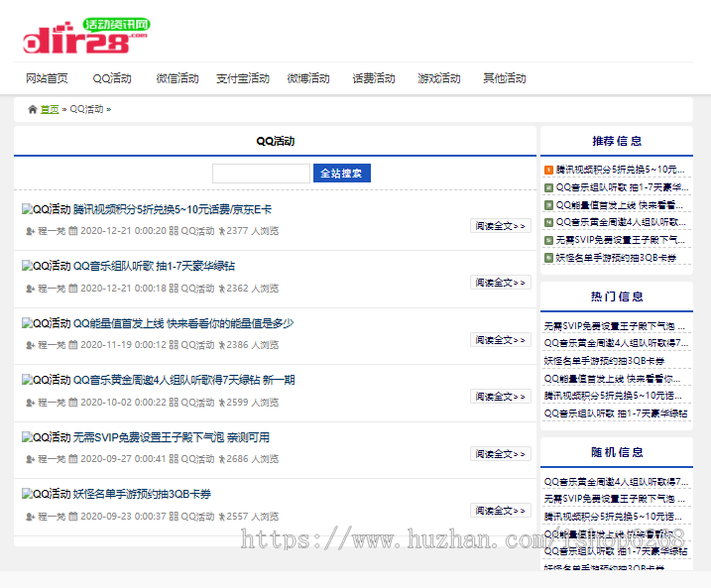Screen dimensions: 711x588
Task: Select 其他活动 in the navigation bar
Action: [x=504, y=78]
